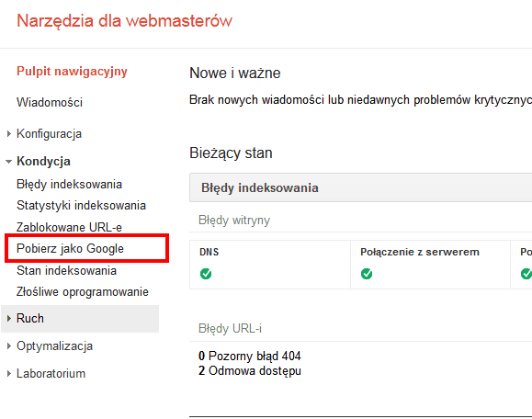Click the Brak nowych wiadomości message text
532x419 pixels.
361,100
